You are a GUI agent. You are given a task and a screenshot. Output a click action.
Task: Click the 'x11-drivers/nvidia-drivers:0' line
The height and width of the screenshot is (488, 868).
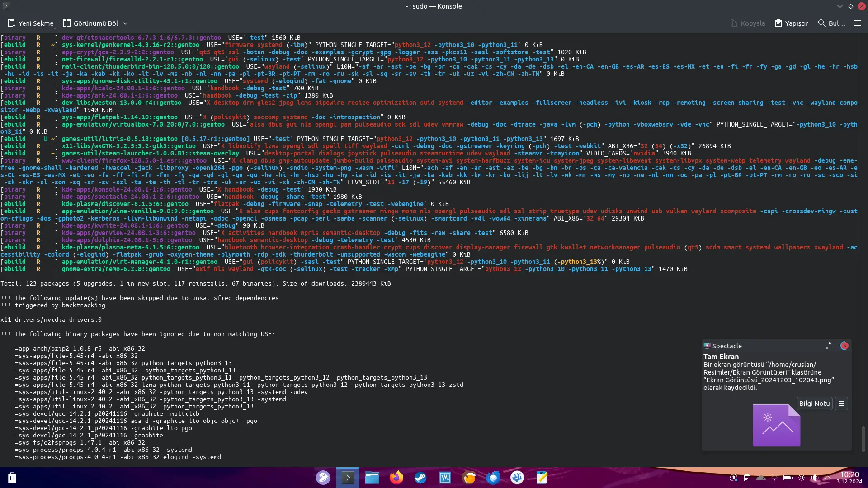pos(51,319)
